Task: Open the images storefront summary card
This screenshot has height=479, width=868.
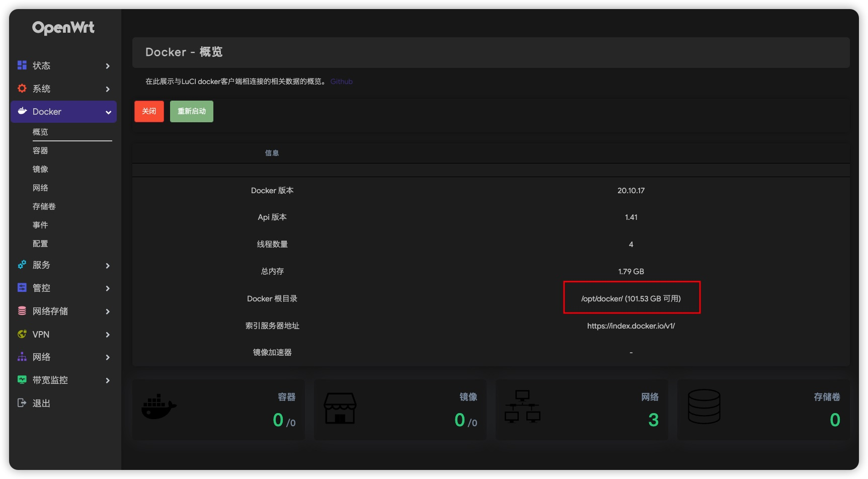Action: (400, 410)
